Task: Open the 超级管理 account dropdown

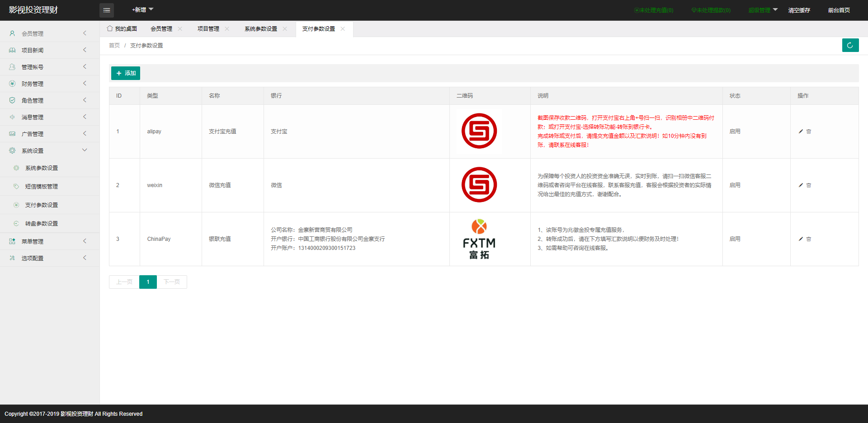Action: 762,9
